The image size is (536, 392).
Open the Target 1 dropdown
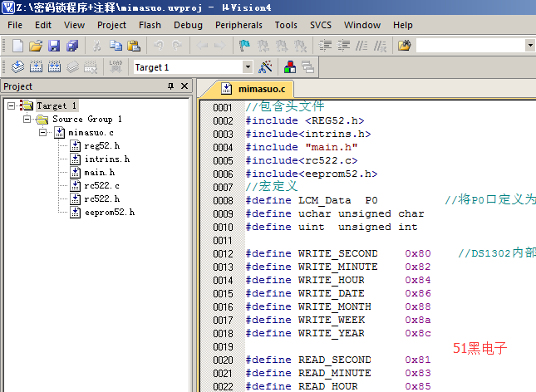click(248, 67)
